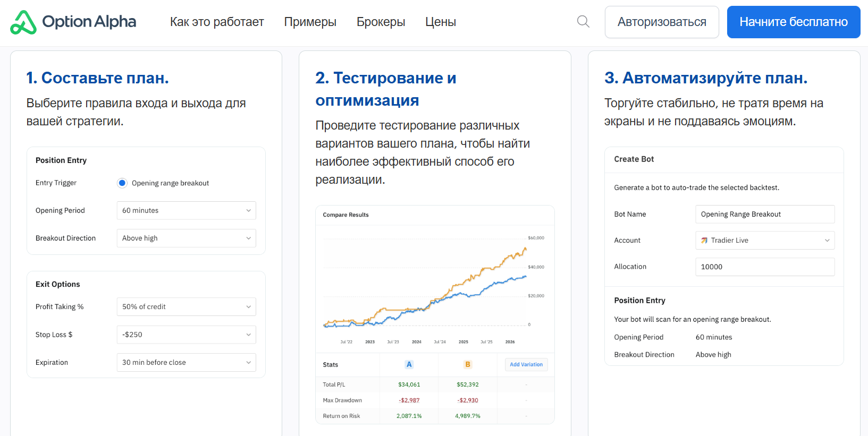The width and height of the screenshot is (868, 436).
Task: Click the Stop Loss $ label
Action: (54, 335)
